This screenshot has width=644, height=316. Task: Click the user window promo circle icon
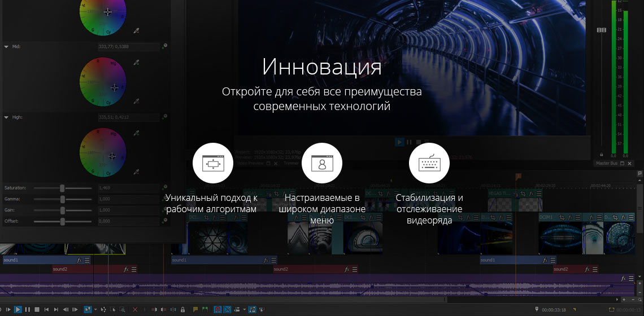coord(322,163)
